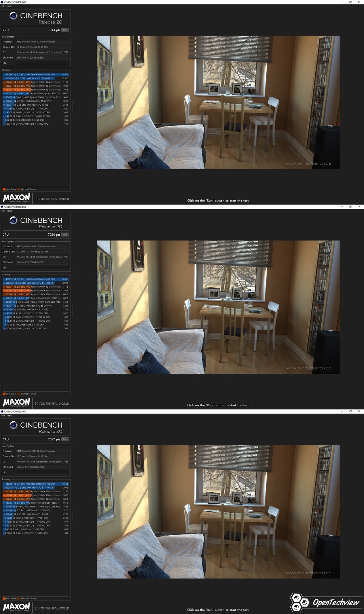Image resolution: width=364 pixels, height=614 pixels.
Task: Click the MAXON logo in the 7013 pts window
Action: click(16, 198)
